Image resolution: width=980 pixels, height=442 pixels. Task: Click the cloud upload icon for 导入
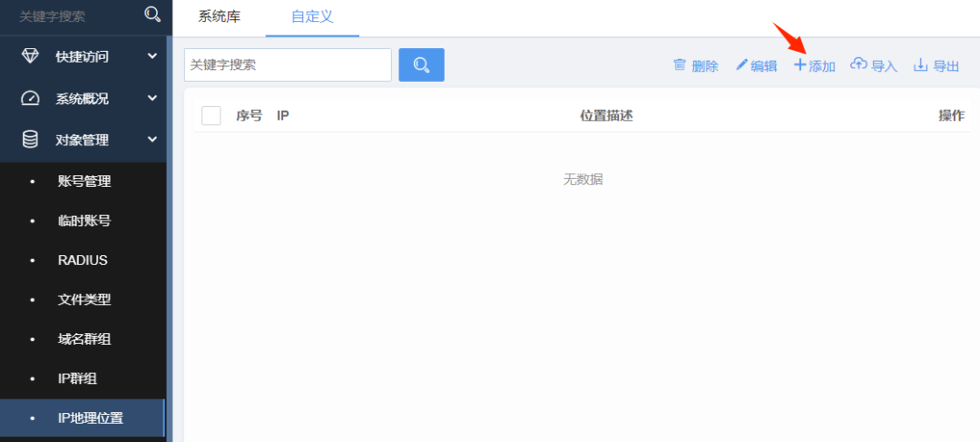click(x=858, y=64)
